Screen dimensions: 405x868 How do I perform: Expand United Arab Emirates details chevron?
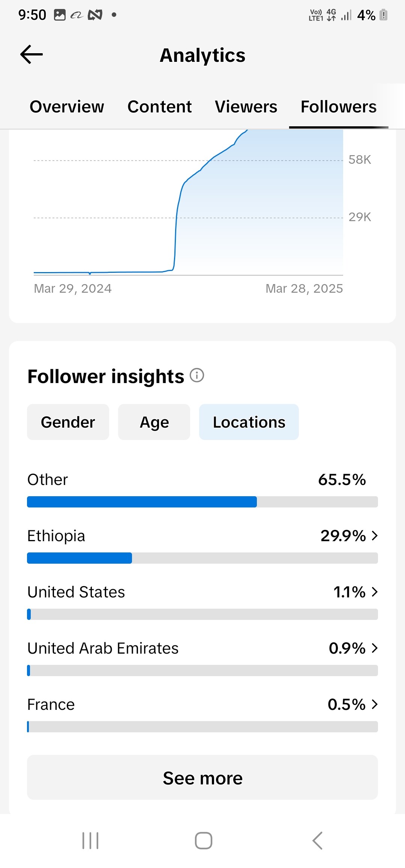coord(374,648)
